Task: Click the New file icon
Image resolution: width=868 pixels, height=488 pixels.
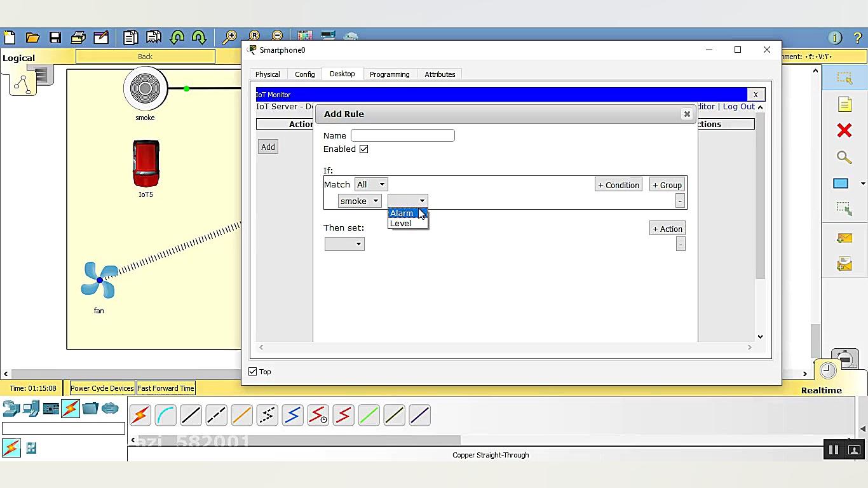Action: point(9,37)
